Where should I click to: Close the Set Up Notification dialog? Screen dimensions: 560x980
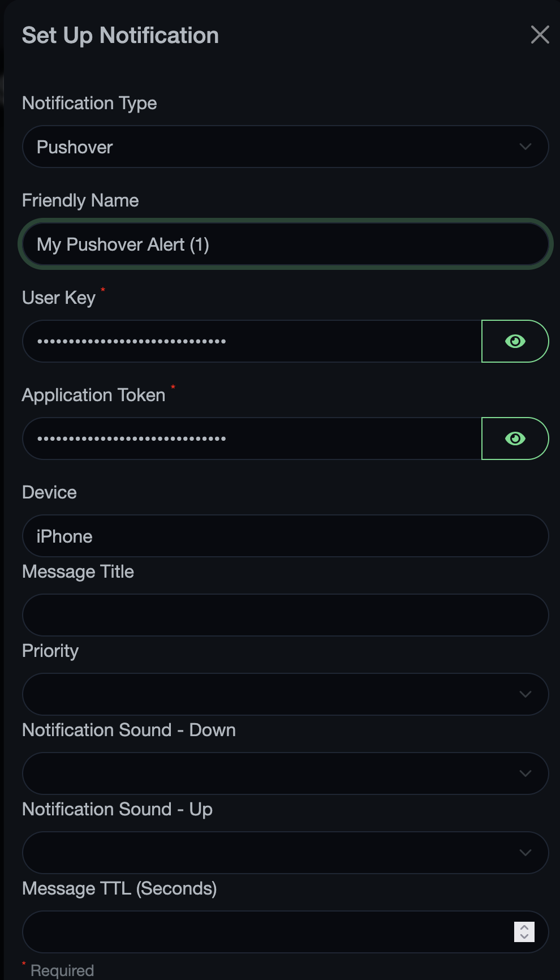pyautogui.click(x=540, y=35)
